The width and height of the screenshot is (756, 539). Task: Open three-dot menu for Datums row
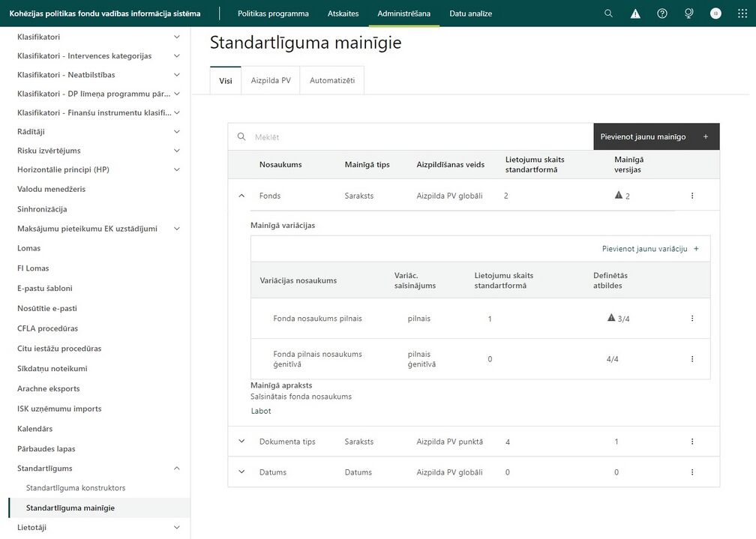tap(692, 472)
